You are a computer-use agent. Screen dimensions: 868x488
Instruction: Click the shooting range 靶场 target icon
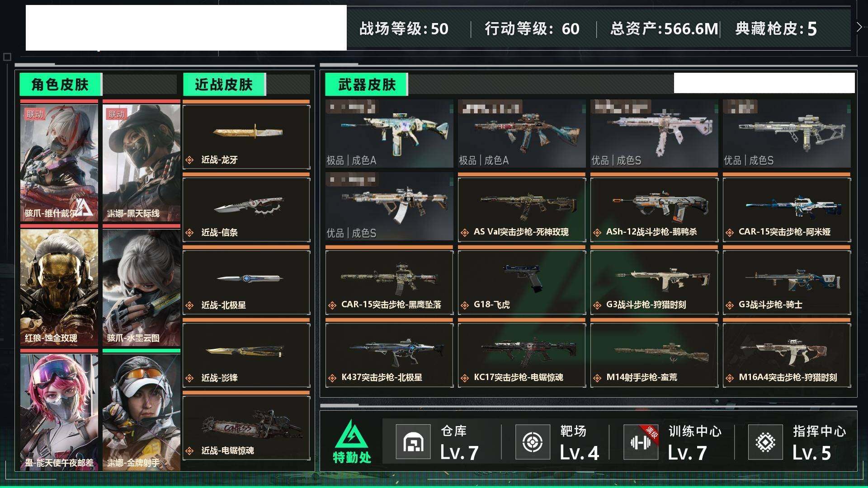pyautogui.click(x=533, y=442)
